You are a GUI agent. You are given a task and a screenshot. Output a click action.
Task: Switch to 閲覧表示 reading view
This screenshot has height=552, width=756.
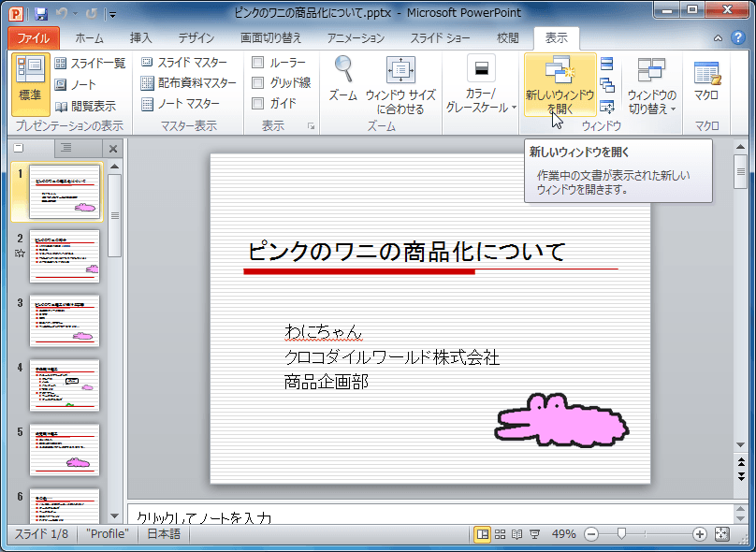pos(85,106)
